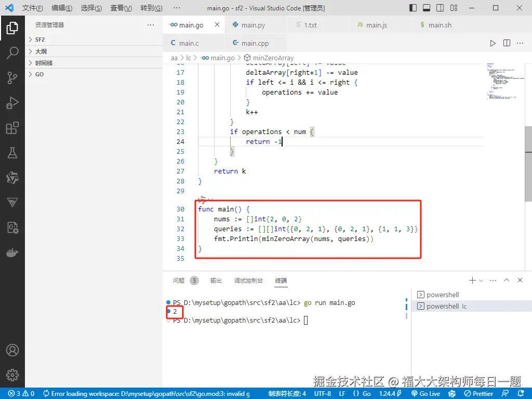Open the Source Control view
This screenshot has height=399, width=532.
point(12,78)
